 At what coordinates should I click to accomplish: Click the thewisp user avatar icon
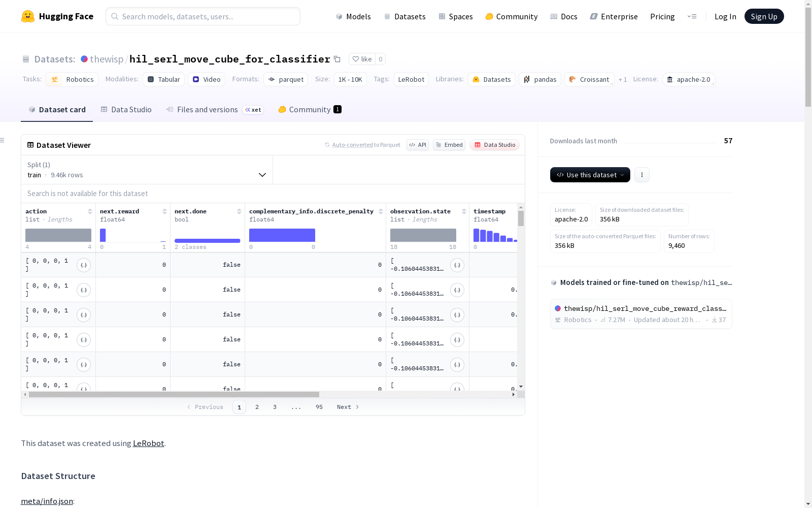(84, 59)
